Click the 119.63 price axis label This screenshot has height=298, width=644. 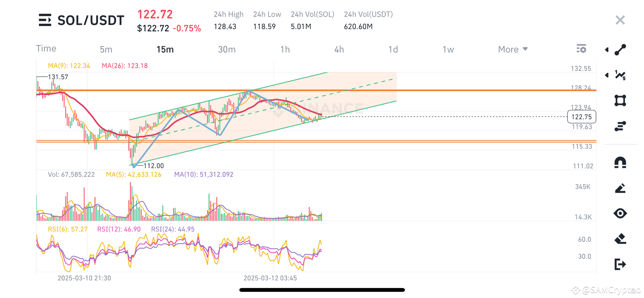582,127
